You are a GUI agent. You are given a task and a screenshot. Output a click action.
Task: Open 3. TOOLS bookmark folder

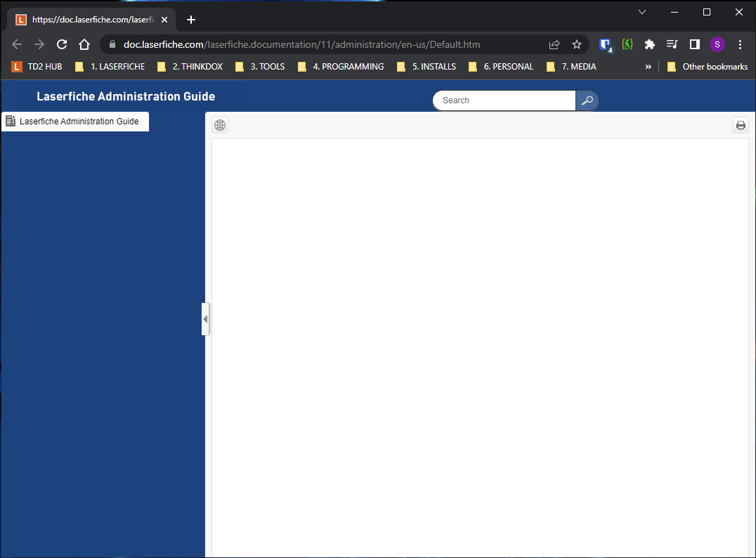pos(260,67)
